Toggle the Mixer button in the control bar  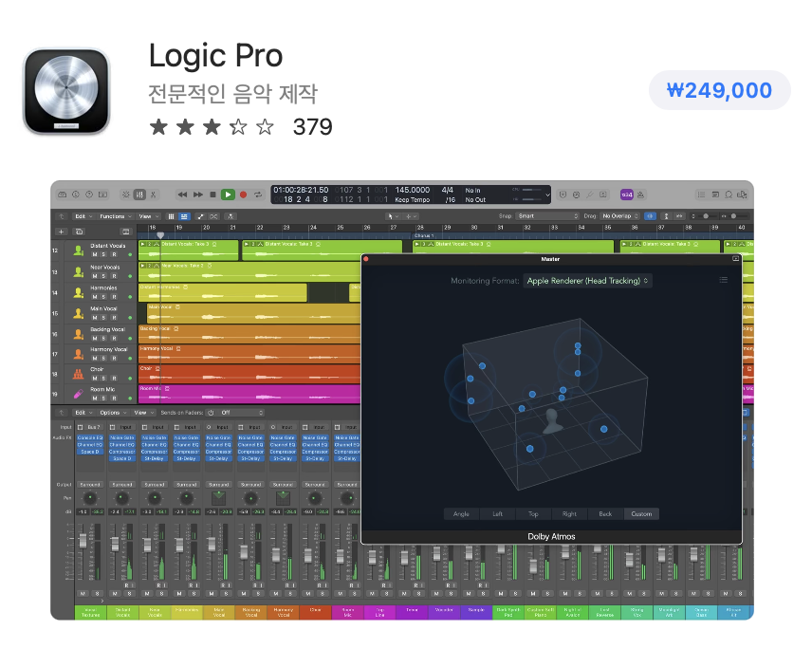point(139,195)
